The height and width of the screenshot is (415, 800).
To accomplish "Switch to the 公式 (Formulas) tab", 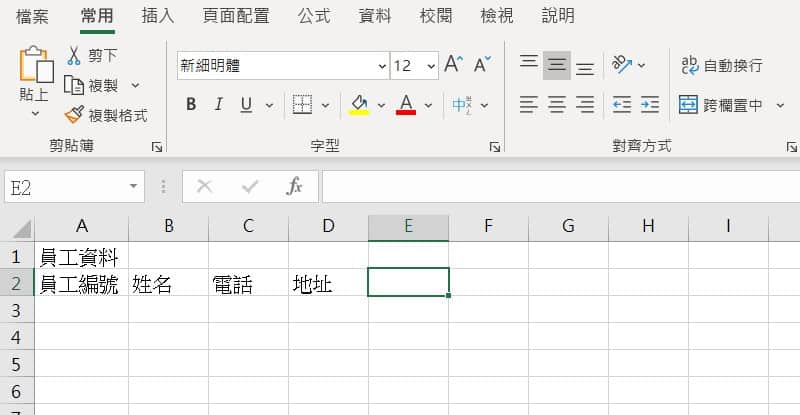I will [x=314, y=16].
